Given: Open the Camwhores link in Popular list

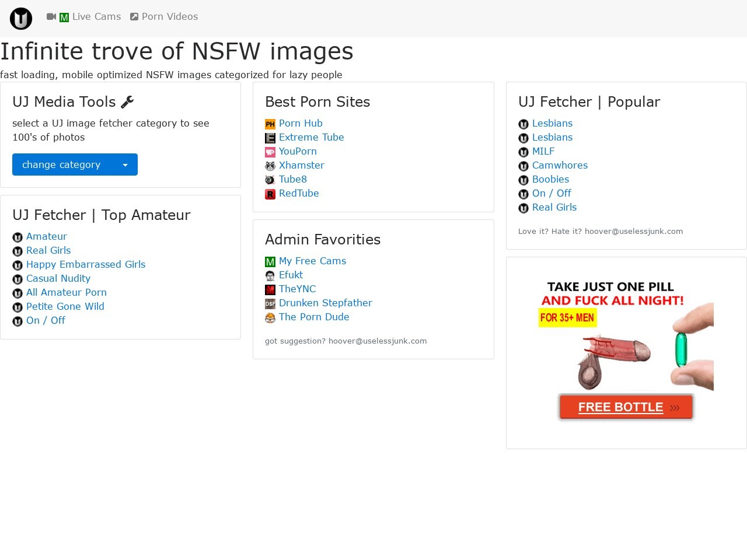Looking at the screenshot, I should point(560,166).
